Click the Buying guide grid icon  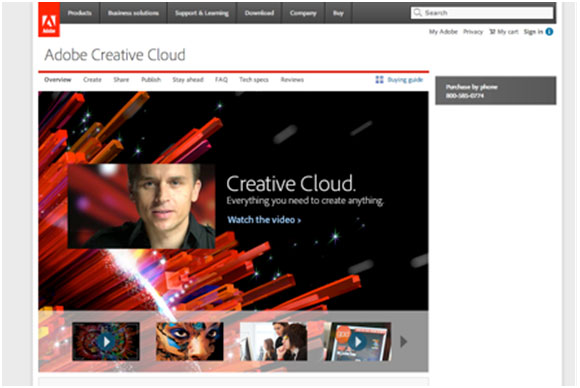380,80
